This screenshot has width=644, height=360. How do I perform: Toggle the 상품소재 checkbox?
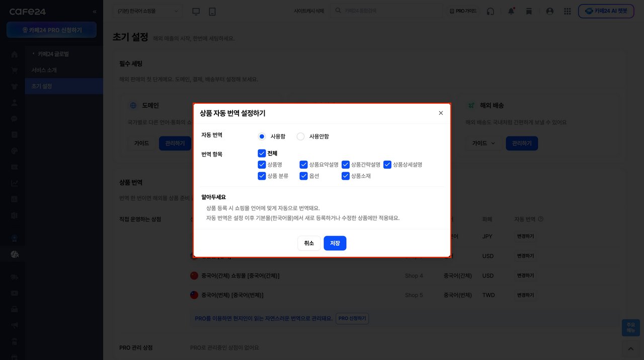(x=345, y=176)
